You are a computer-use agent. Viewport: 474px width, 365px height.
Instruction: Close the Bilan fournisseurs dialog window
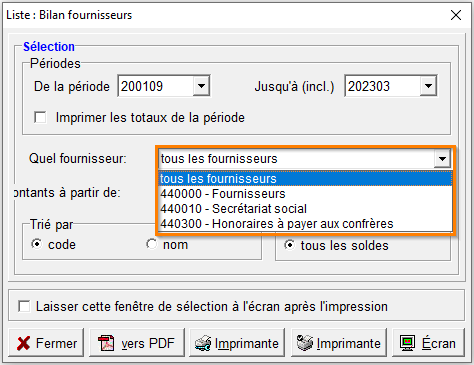pyautogui.click(x=456, y=15)
